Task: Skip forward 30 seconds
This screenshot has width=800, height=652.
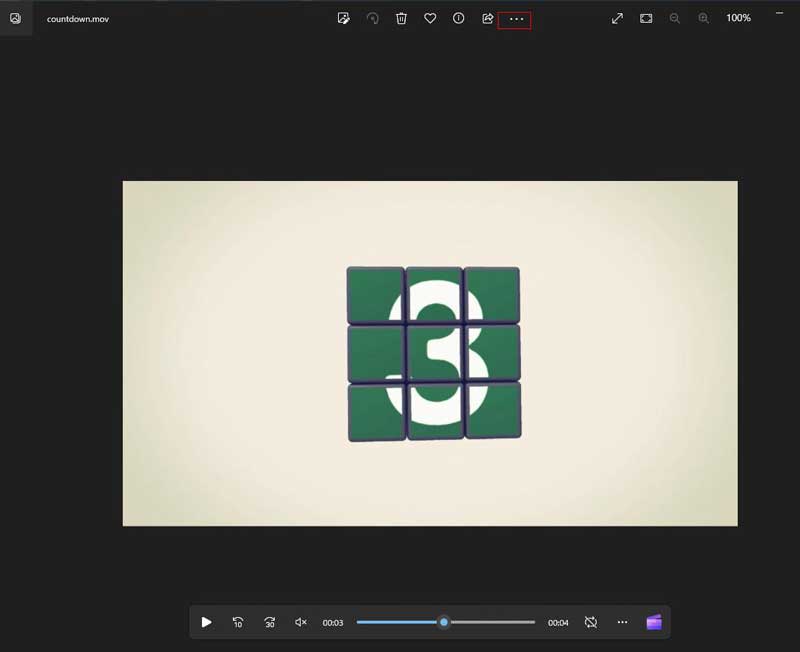Action: (x=270, y=622)
